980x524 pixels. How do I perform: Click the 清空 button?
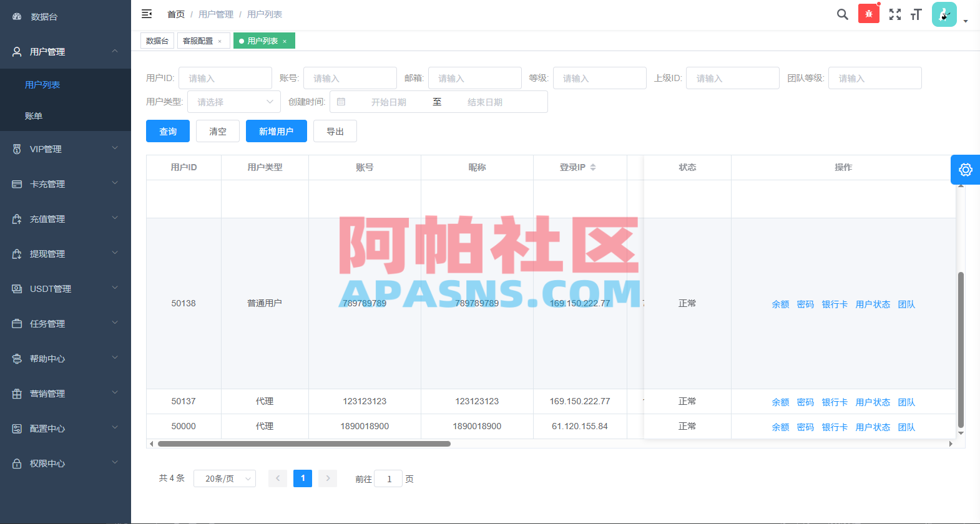tap(218, 131)
